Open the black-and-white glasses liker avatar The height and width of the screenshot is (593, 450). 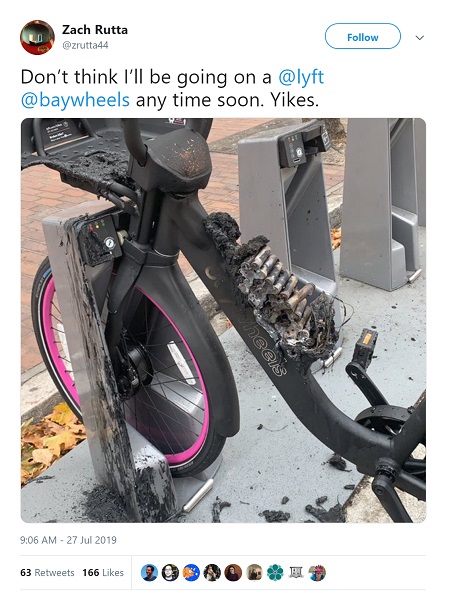170,573
